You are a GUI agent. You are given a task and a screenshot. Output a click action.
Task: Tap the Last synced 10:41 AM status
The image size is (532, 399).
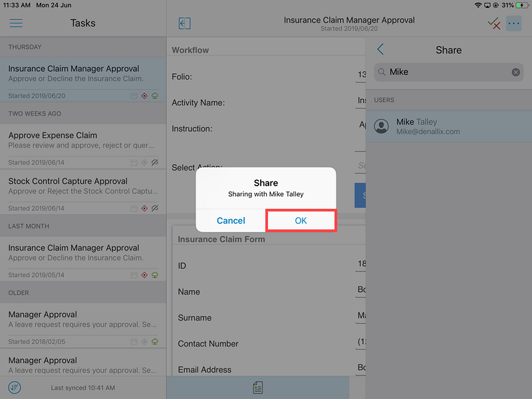[x=82, y=388]
